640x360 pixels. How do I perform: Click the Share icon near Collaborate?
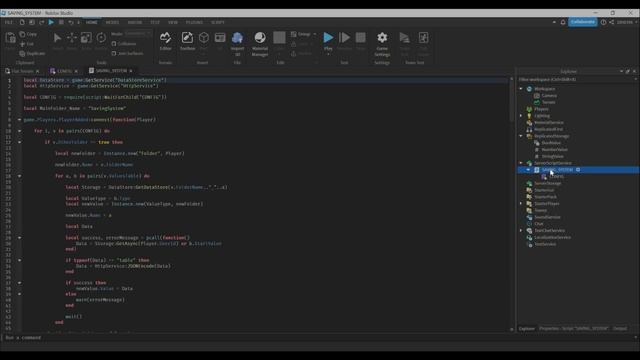[x=611, y=22]
